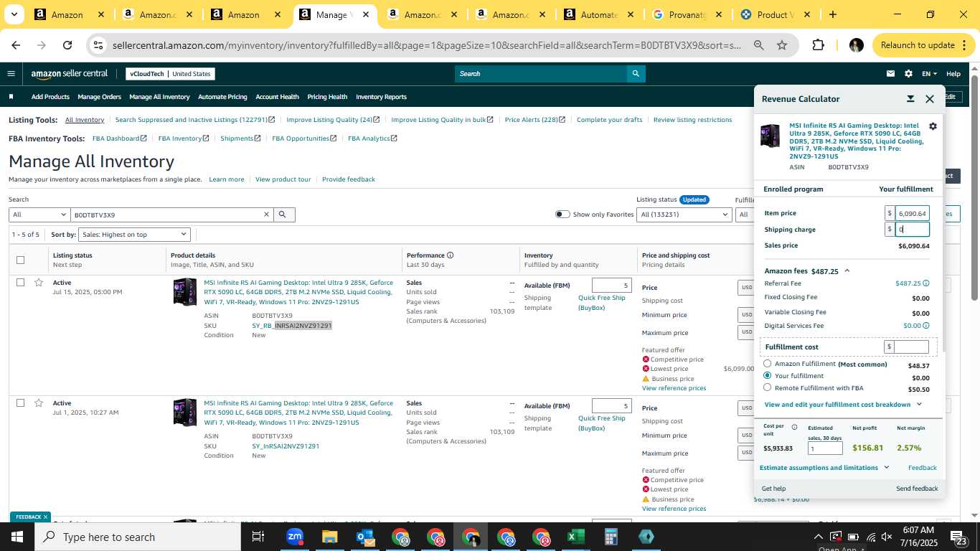This screenshot has width=980, height=551.
Task: Favorite the Jul 15 listing star
Action: click(x=39, y=283)
